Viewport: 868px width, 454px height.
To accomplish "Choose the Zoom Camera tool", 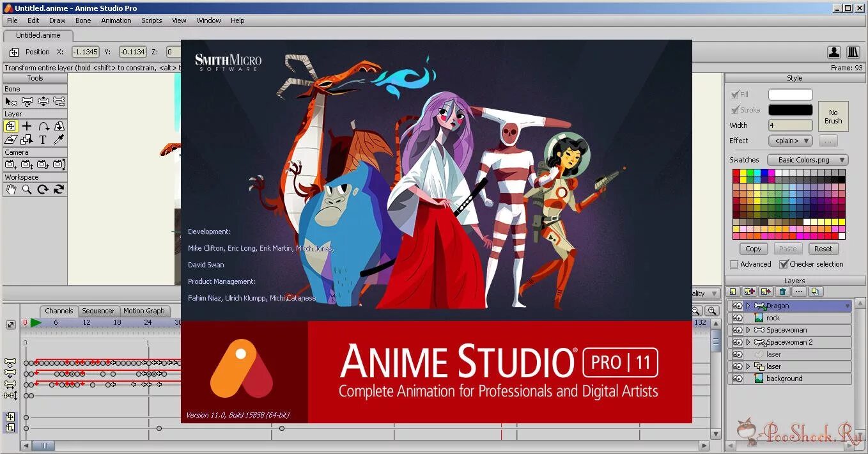I will coord(27,164).
